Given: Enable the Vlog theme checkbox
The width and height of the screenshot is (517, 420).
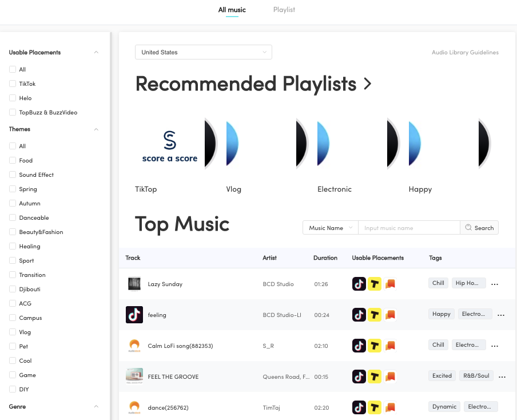Looking at the screenshot, I should coord(13,332).
